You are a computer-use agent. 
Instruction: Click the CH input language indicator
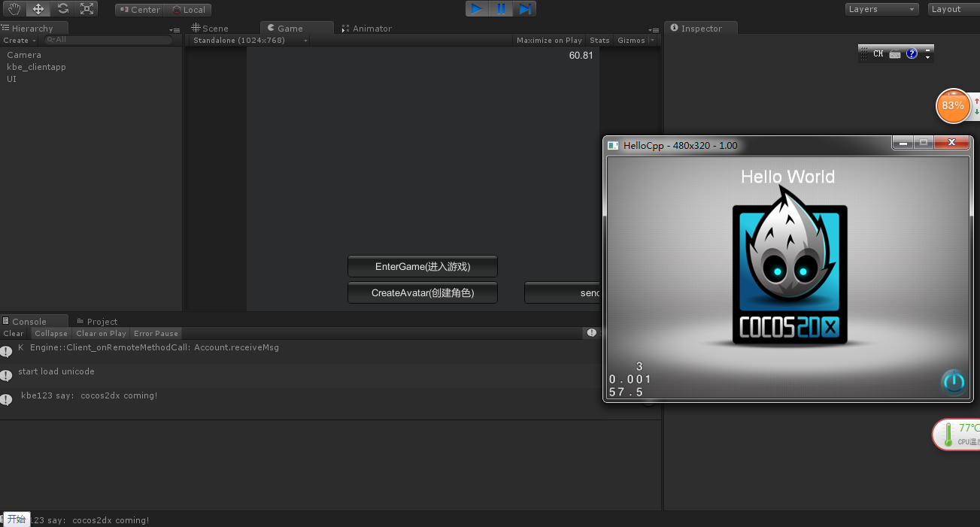(x=878, y=54)
